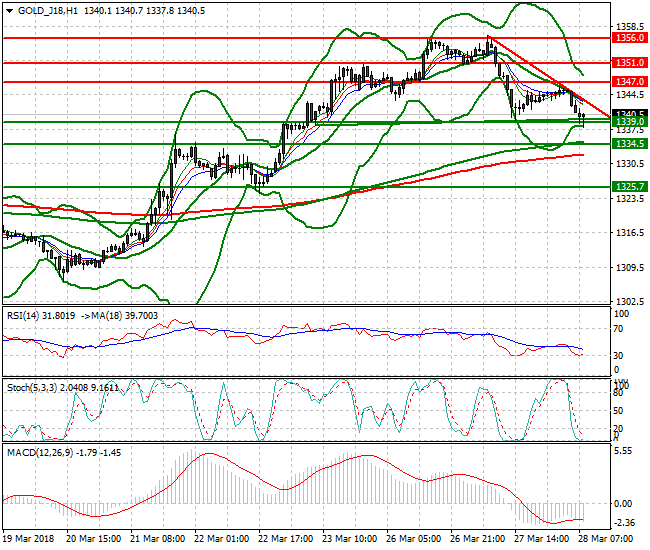Select the 23 Mar 10:00 time label
650x550 pixels.
click(349, 539)
